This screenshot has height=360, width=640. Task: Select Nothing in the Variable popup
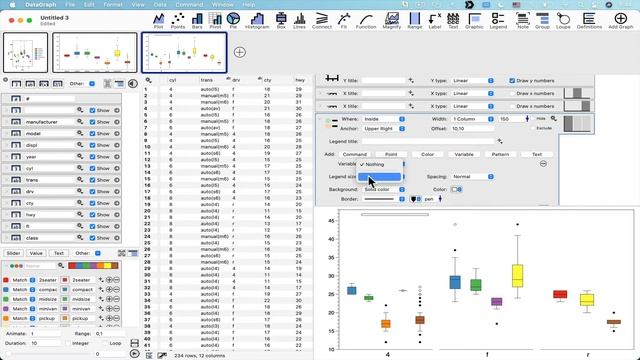(x=379, y=164)
